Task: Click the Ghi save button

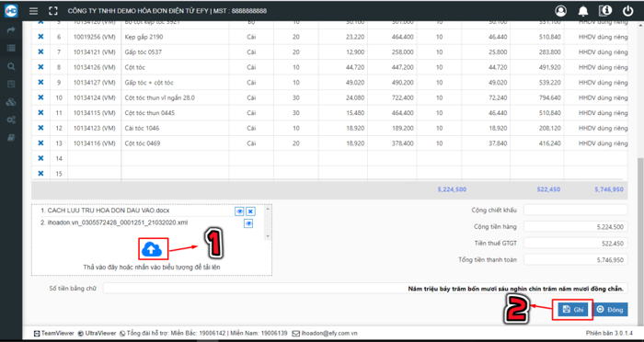Action: pos(573,310)
